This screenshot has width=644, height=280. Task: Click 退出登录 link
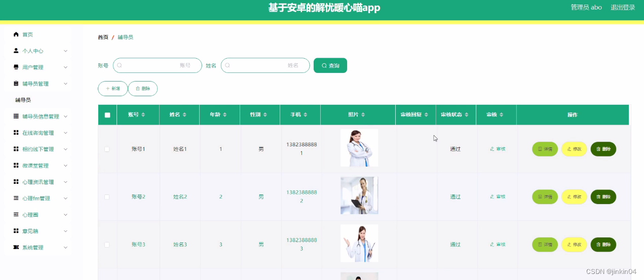[x=623, y=8]
